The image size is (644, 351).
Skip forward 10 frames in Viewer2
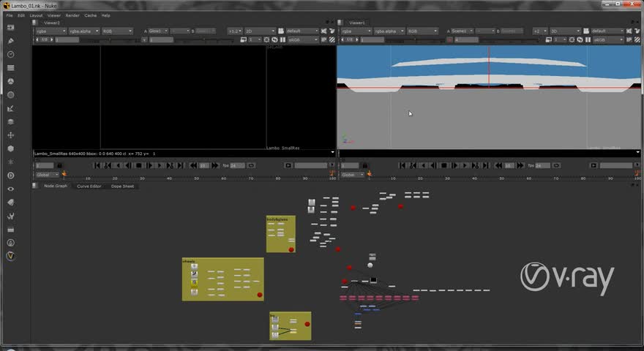tap(215, 165)
